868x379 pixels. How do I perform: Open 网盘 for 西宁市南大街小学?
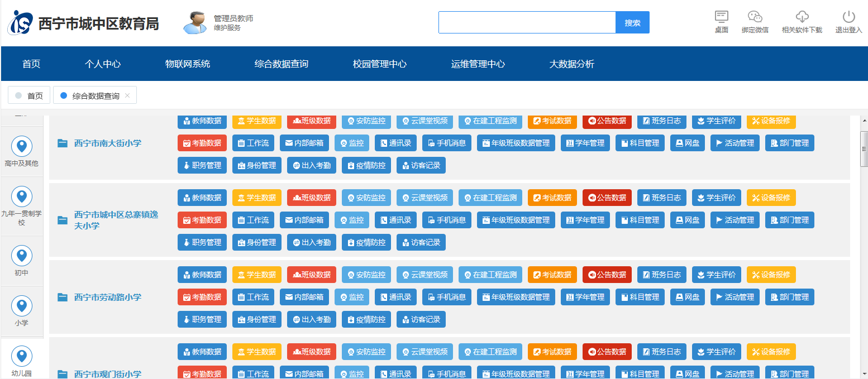click(688, 143)
